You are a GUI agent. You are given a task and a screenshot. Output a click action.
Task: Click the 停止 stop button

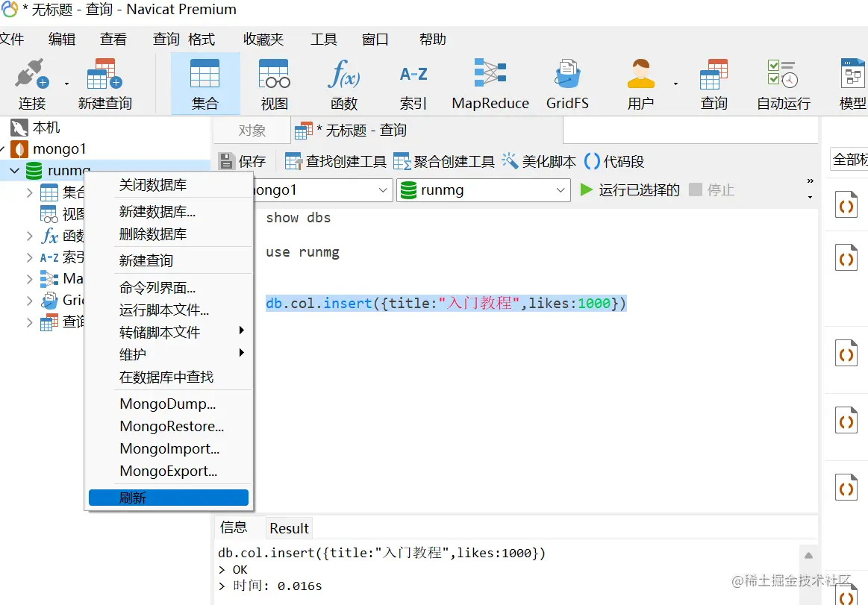click(711, 190)
